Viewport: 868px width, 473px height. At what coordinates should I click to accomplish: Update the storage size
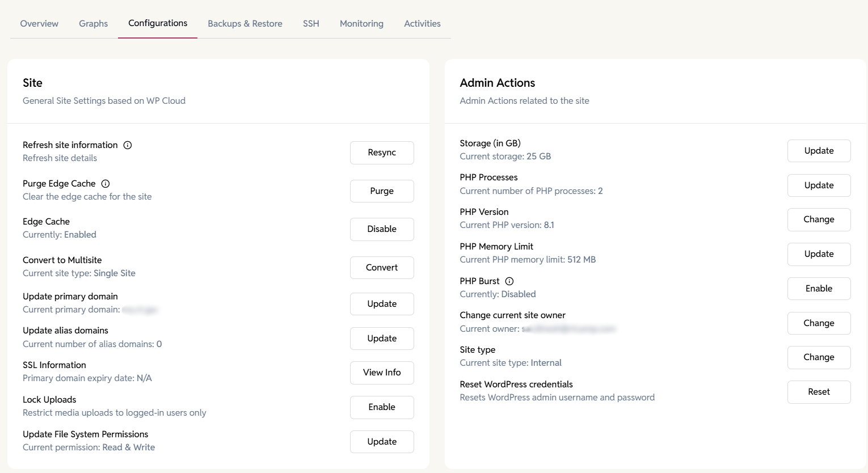pos(819,151)
